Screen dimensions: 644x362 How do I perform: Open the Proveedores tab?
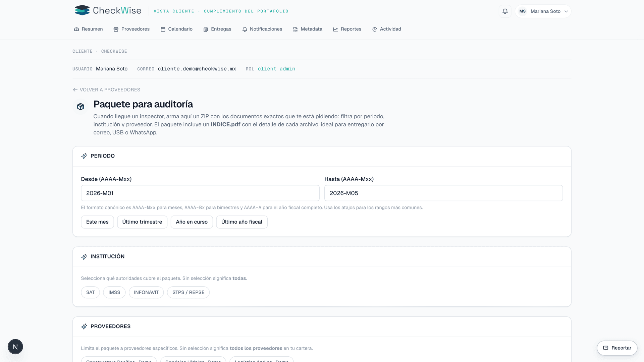131,29
